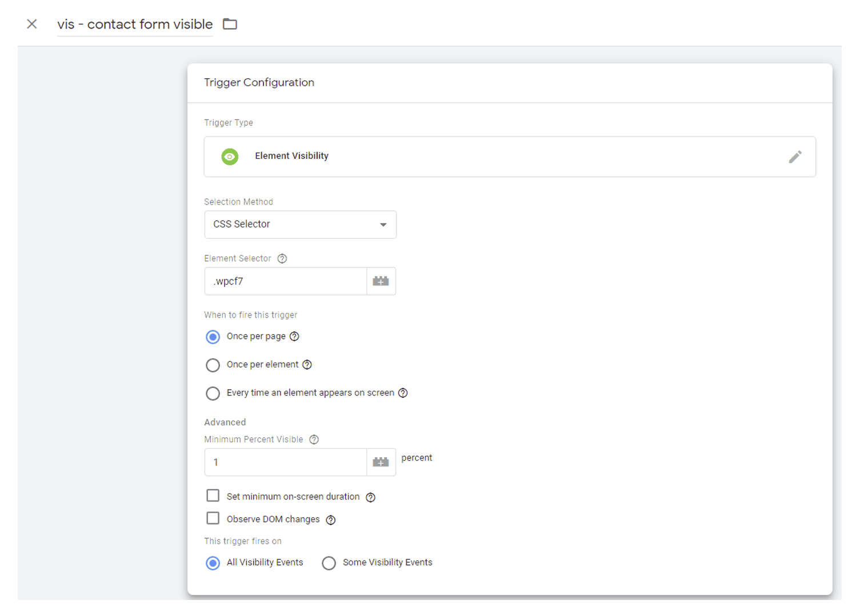Close the trigger editor with X
Image resolution: width=864 pixels, height=616 pixels.
32,24
